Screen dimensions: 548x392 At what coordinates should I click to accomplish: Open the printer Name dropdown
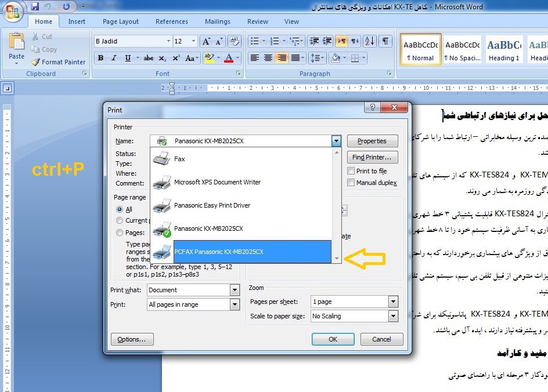point(336,141)
